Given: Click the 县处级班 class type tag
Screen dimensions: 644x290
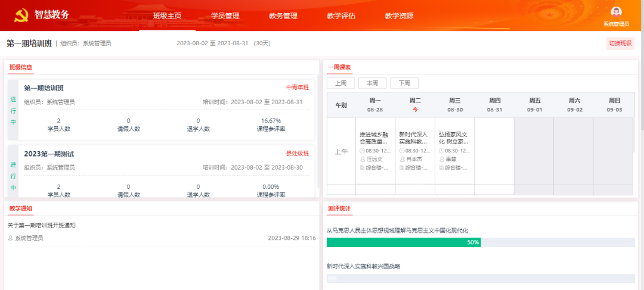Looking at the screenshot, I should pos(298,154).
